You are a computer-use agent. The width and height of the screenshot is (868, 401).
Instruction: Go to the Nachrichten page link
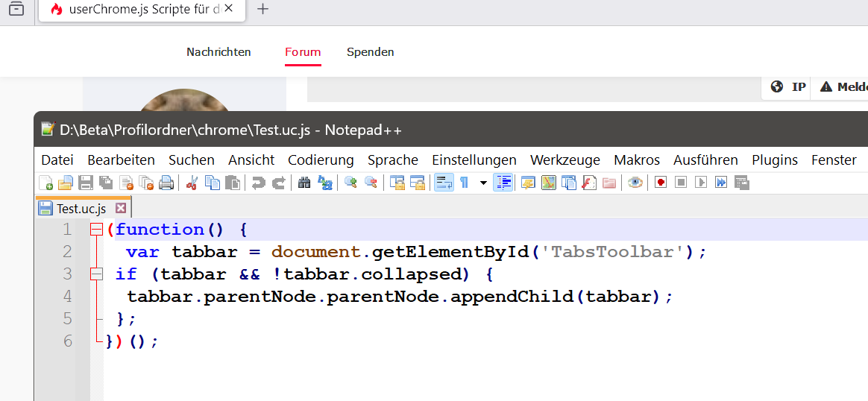[x=218, y=52]
